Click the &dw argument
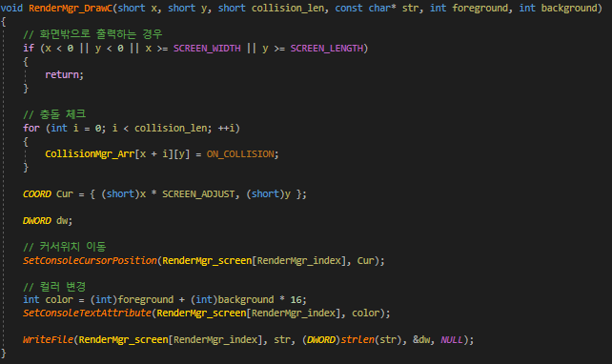 tap(421, 340)
